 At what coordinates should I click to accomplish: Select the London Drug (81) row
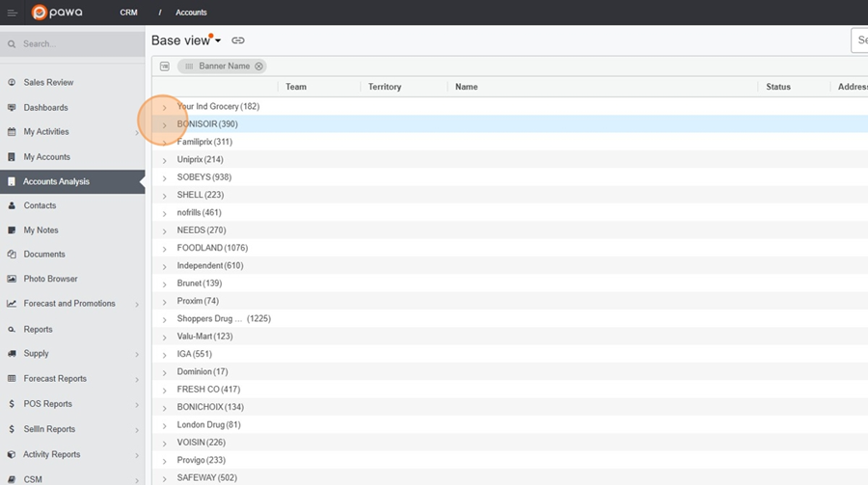pos(510,425)
